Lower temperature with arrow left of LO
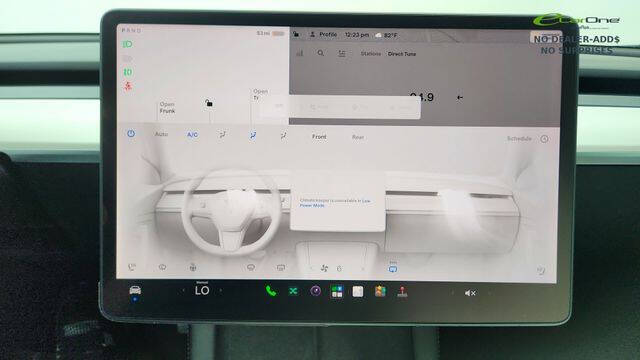 pyautogui.click(x=183, y=290)
